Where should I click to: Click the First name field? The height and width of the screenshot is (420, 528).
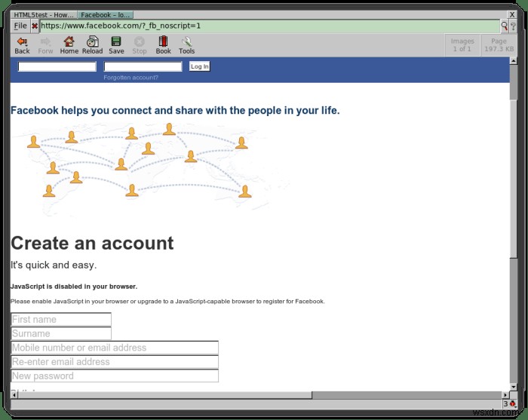(61, 319)
